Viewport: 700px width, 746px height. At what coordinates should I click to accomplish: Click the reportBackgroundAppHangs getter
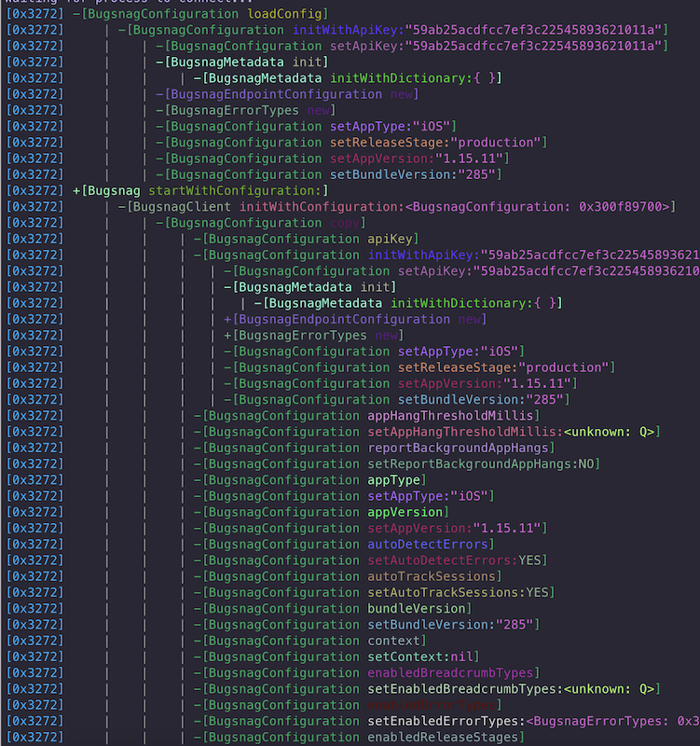(458, 449)
